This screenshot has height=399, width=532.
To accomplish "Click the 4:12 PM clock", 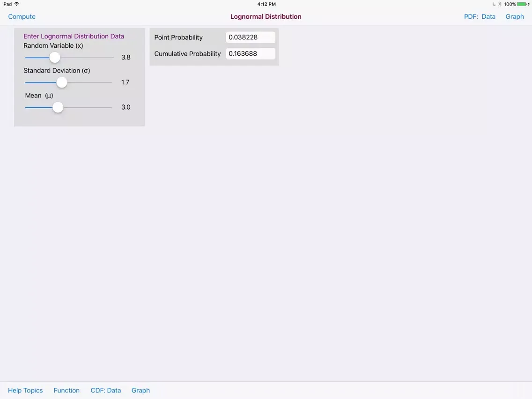I will pyautogui.click(x=266, y=4).
